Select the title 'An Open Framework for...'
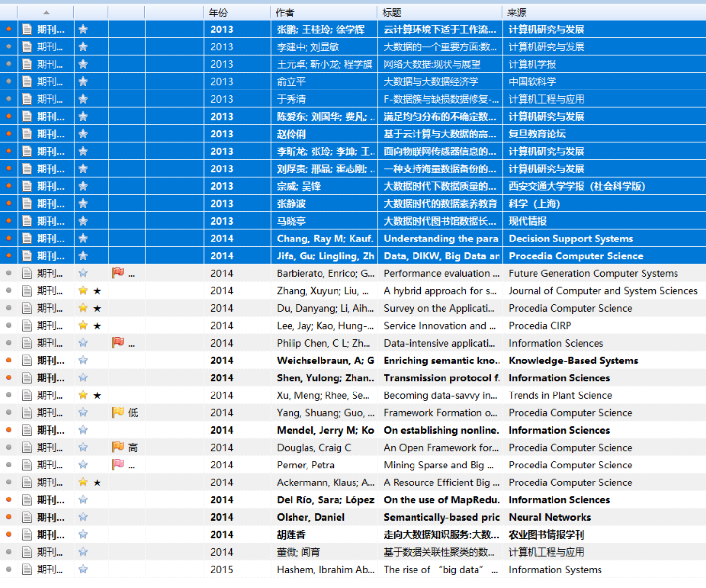Viewport: 706px width, 588px height. tap(441, 448)
